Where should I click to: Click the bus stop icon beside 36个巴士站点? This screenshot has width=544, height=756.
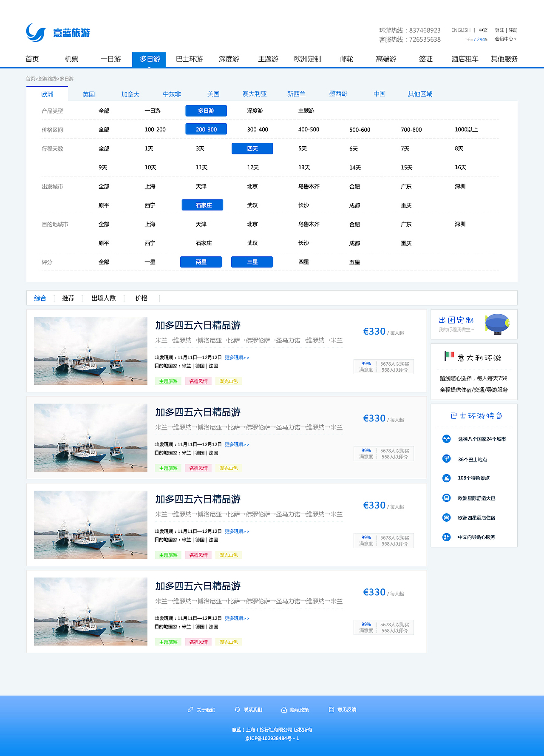(x=446, y=459)
